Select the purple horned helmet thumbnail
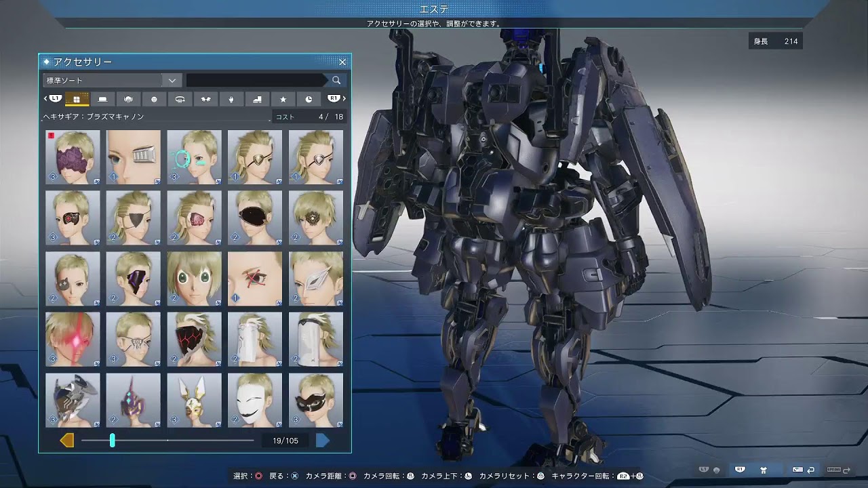Screen dimensions: 868x488 pos(134,400)
